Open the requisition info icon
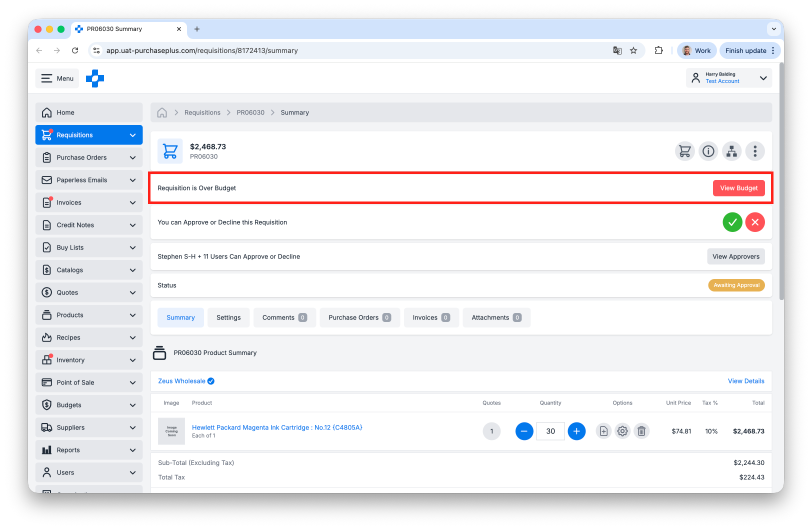The width and height of the screenshot is (812, 530). tap(708, 151)
